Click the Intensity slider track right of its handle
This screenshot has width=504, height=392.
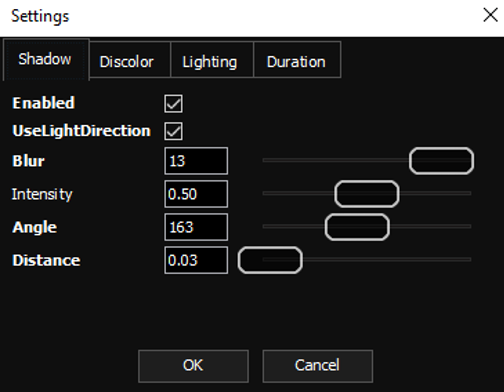point(435,193)
